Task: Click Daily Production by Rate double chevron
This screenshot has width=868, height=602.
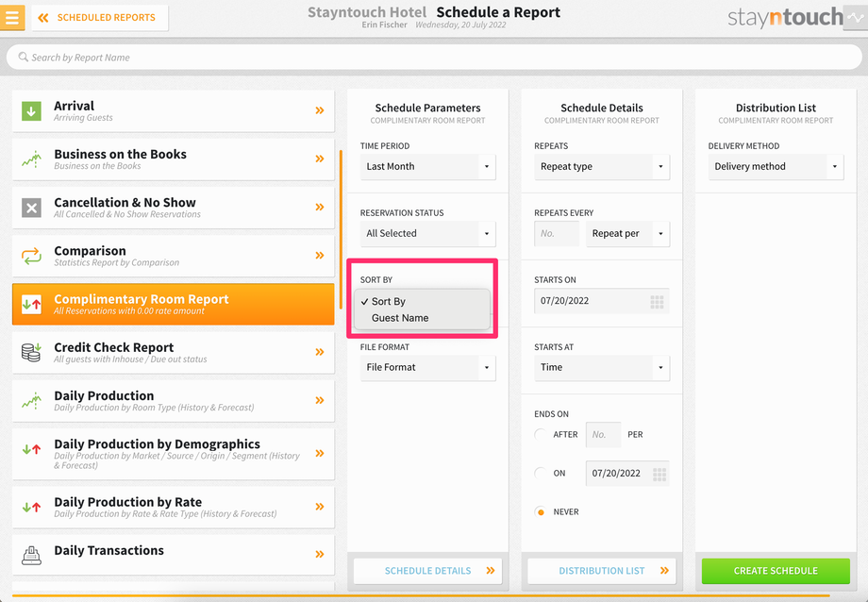Action: tap(320, 506)
